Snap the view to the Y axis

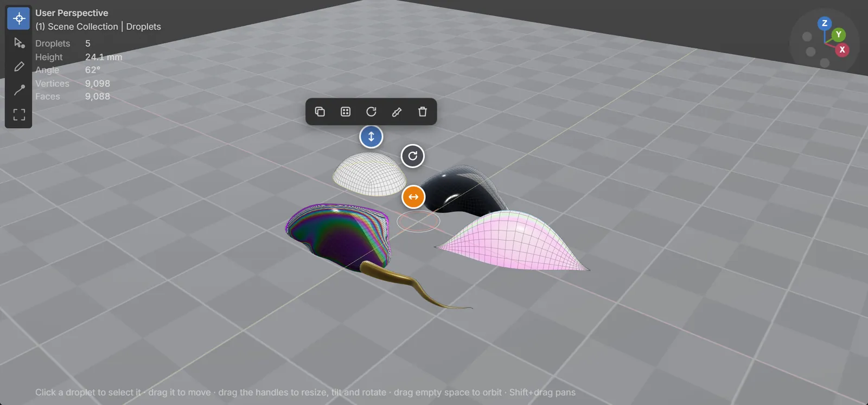point(839,35)
